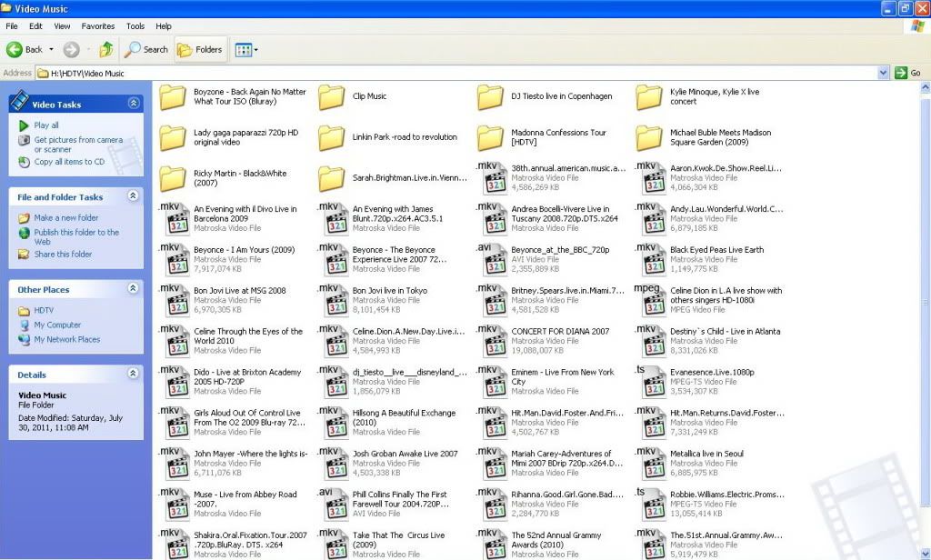This screenshot has width=931, height=560.
Task: Click the forward navigation arrow button
Action: click(x=71, y=50)
